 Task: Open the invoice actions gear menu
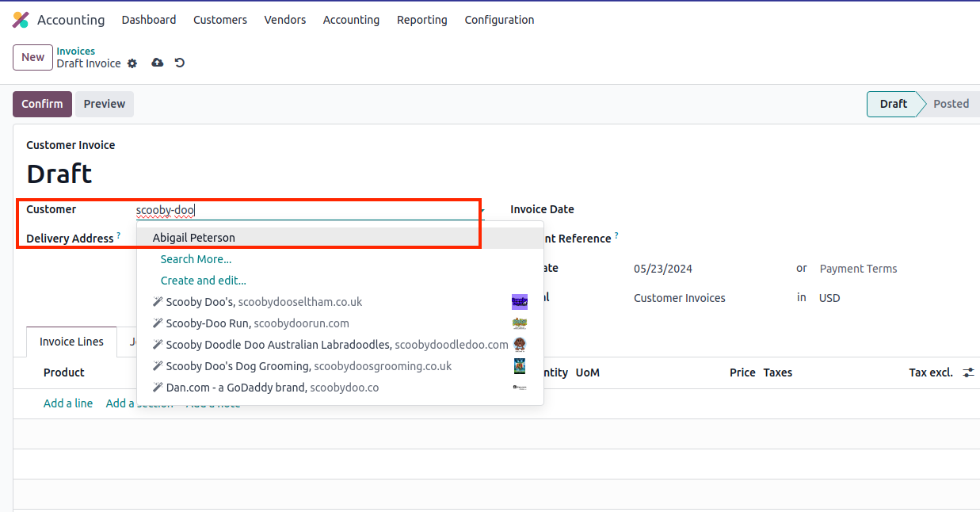[x=132, y=63]
